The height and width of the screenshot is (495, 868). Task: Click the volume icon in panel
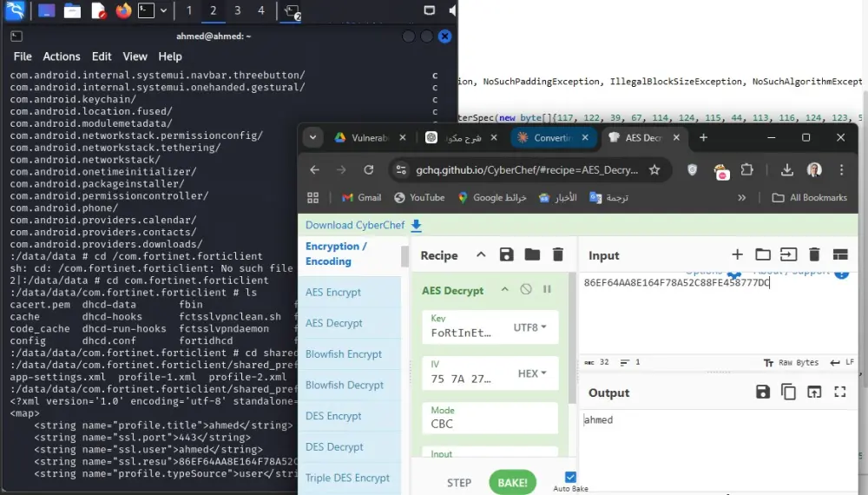[451, 10]
